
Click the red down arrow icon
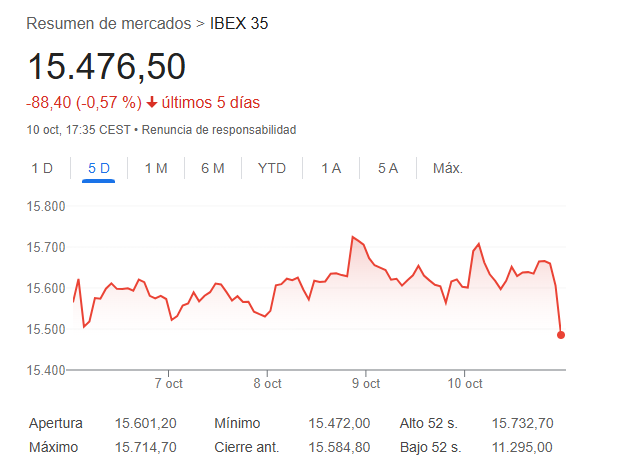[x=152, y=102]
